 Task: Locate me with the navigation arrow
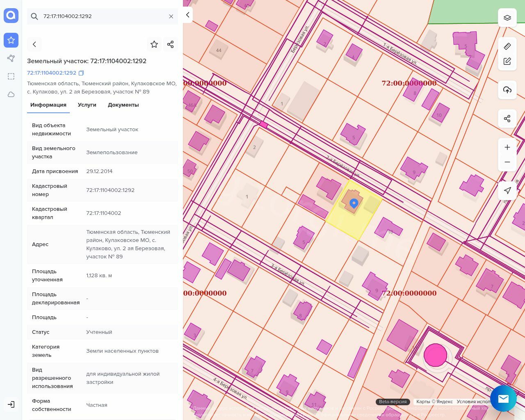507,190
